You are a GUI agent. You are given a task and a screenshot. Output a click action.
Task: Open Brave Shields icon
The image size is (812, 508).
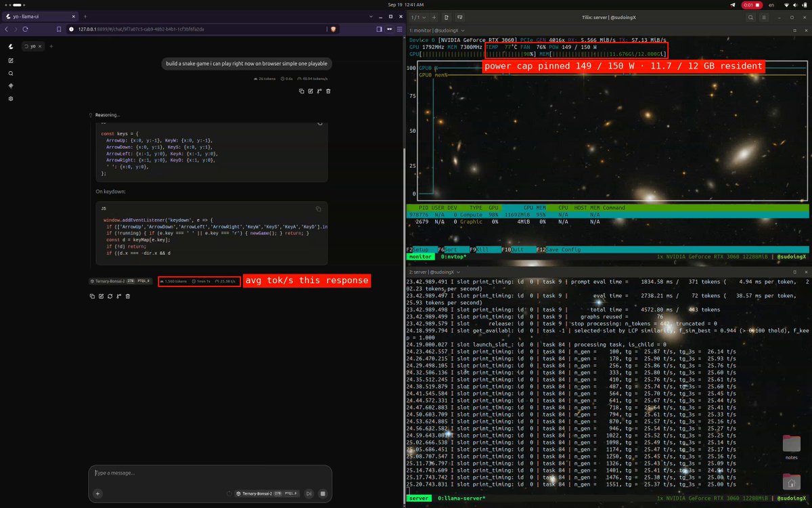click(334, 29)
